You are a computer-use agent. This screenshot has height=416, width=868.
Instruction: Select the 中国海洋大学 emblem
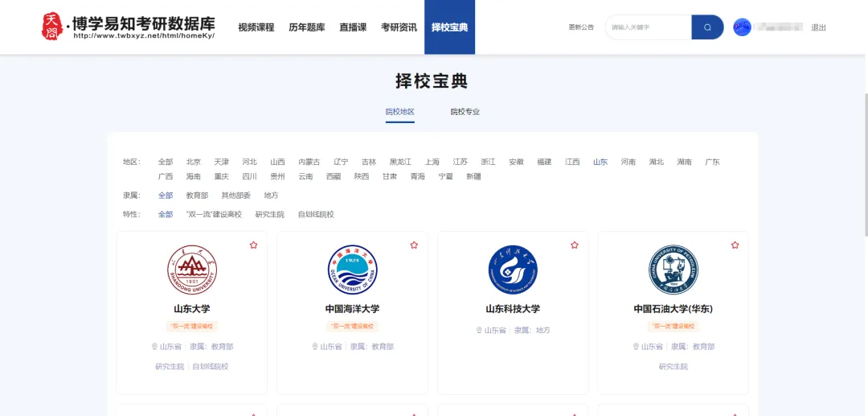coord(352,270)
